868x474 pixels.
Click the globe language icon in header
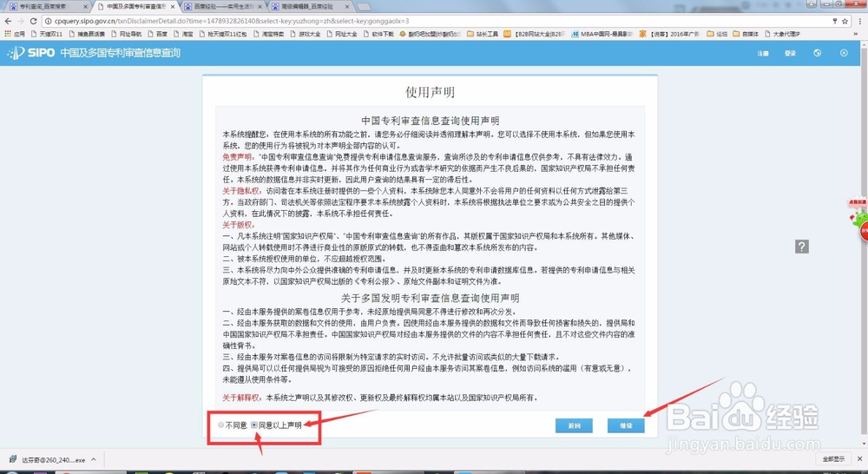[817, 53]
